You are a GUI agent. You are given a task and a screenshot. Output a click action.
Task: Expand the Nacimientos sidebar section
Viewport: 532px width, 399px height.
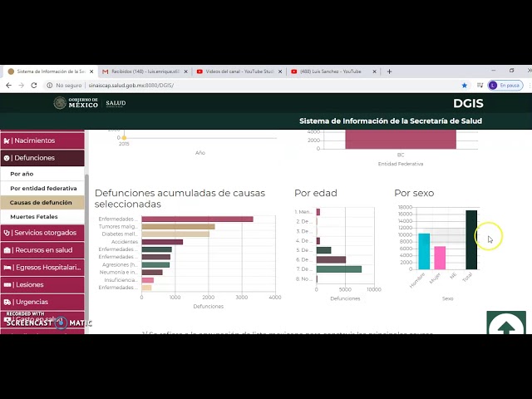click(42, 140)
